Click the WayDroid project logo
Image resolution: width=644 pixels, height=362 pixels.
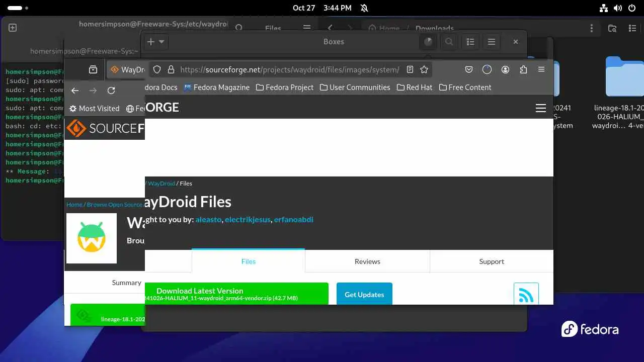[92, 238]
